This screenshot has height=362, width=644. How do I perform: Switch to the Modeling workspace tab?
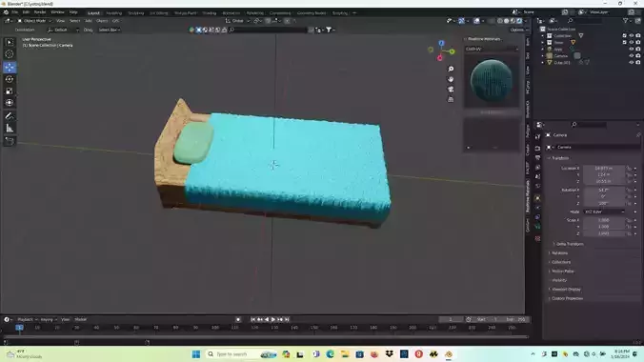pyautogui.click(x=113, y=13)
